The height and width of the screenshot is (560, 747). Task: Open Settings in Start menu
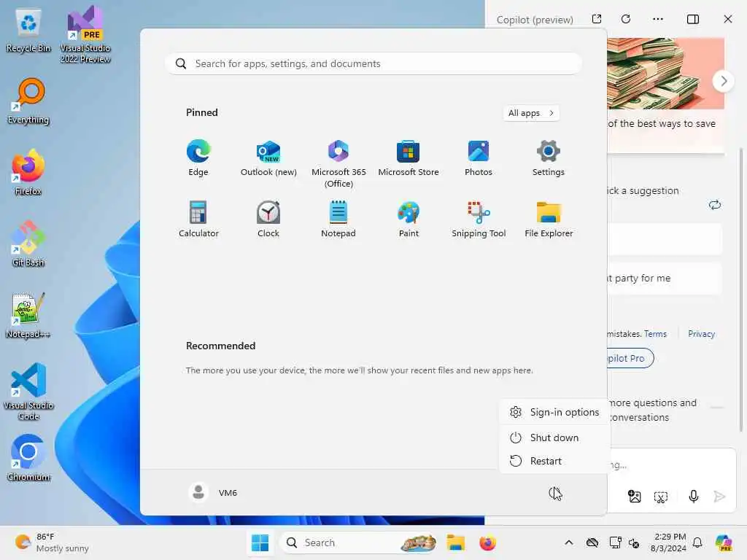[549, 158]
